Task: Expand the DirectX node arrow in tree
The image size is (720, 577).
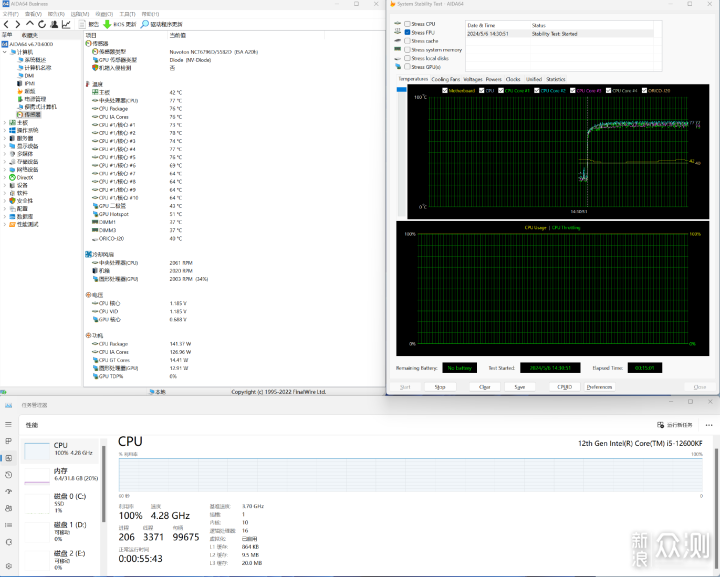Action: click(5, 177)
